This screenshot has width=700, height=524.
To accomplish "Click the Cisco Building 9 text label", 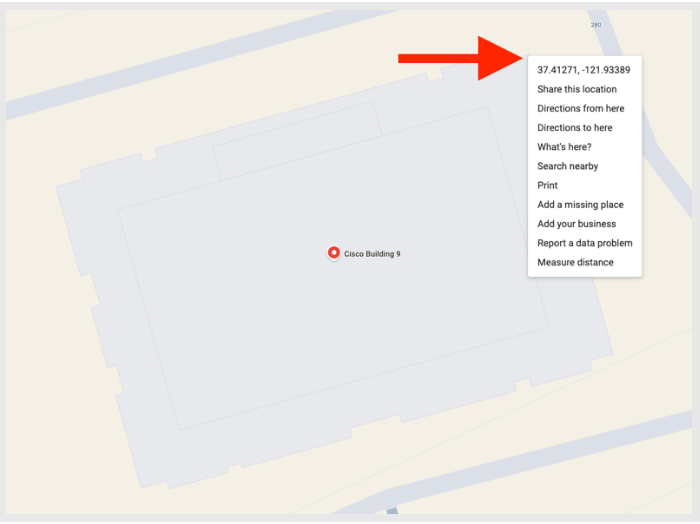I will 372,254.
